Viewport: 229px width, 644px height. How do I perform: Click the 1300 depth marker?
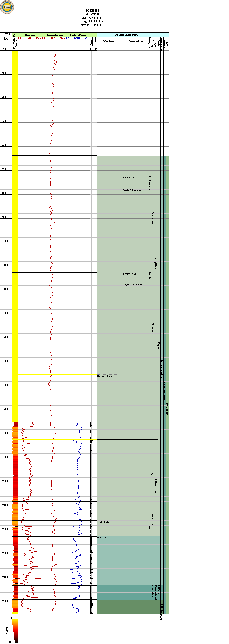tap(5, 313)
